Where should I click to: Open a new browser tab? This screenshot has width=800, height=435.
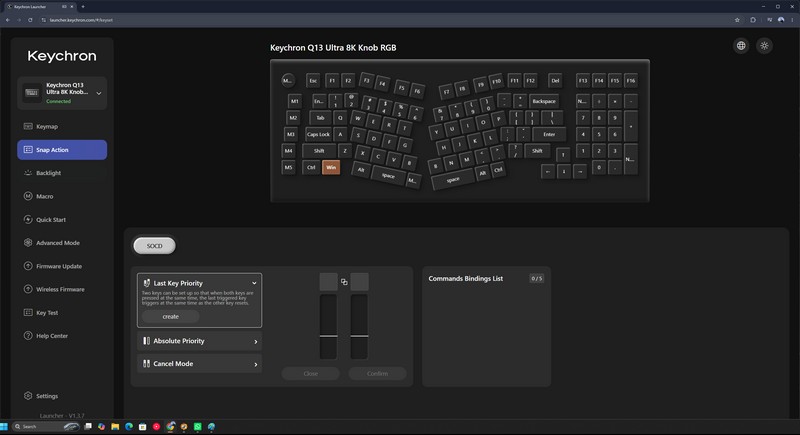point(83,7)
